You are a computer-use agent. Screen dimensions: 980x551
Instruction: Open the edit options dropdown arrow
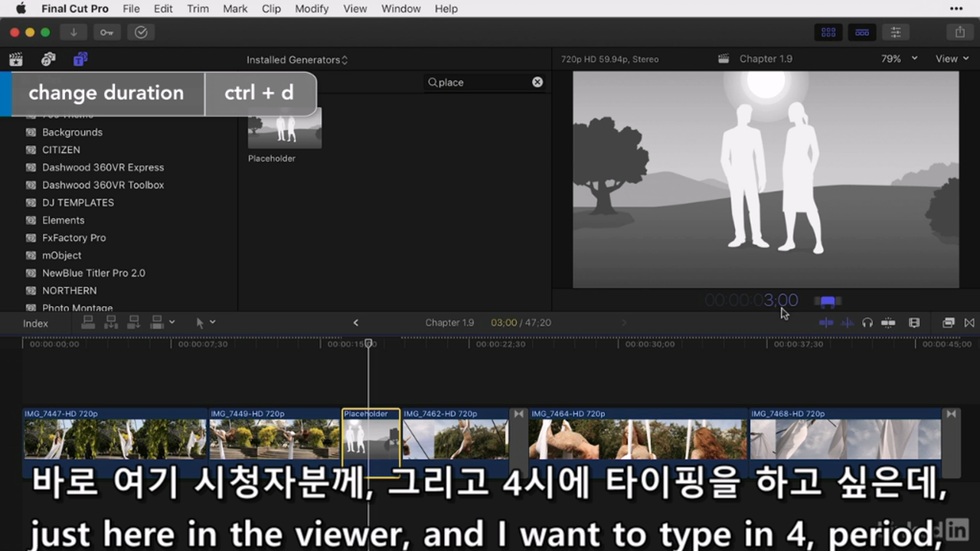[x=171, y=323]
